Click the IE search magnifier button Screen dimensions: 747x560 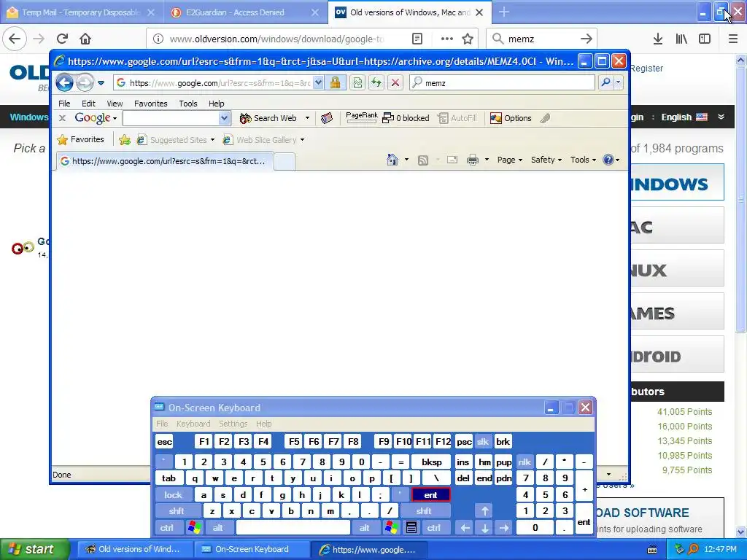pos(605,83)
